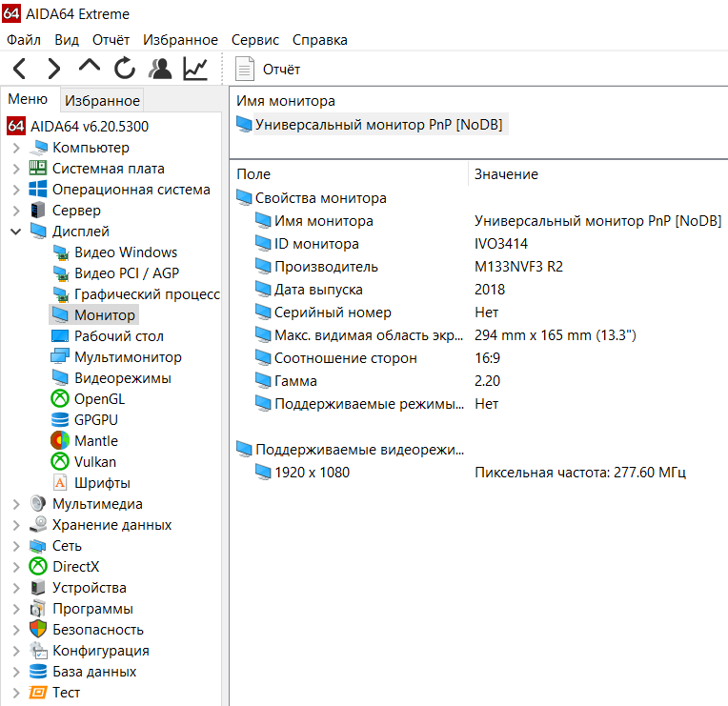Select the 1920 x 1080 video mode row
This screenshot has width=728, height=706.
pos(312,473)
